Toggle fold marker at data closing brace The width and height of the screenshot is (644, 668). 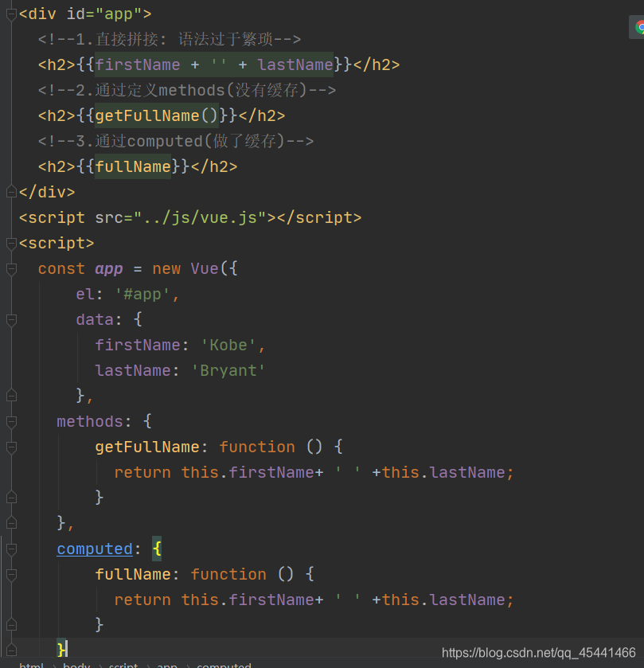click(11, 396)
